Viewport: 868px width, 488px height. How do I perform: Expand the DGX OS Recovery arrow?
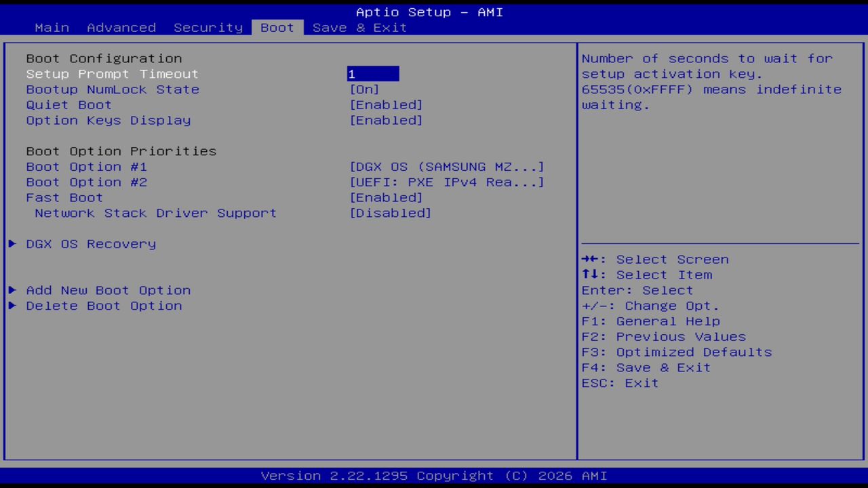tap(12, 244)
